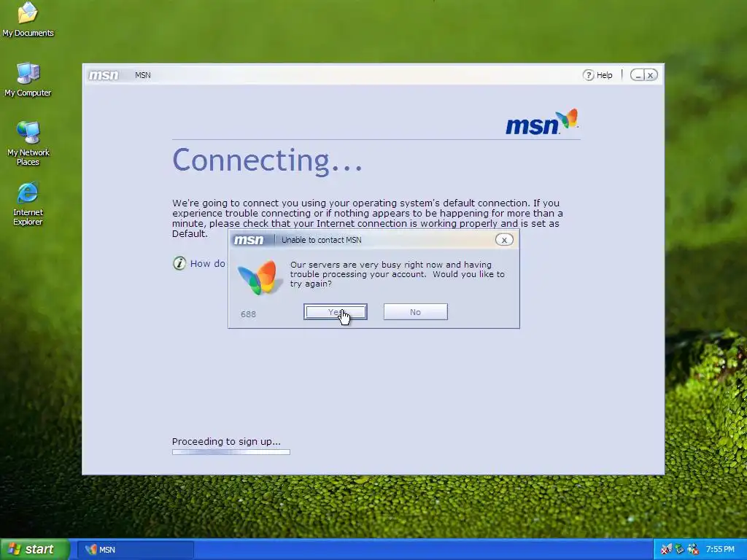The height and width of the screenshot is (560, 747).
Task: Click Yes to retry contacting MSN
Action: coord(336,312)
